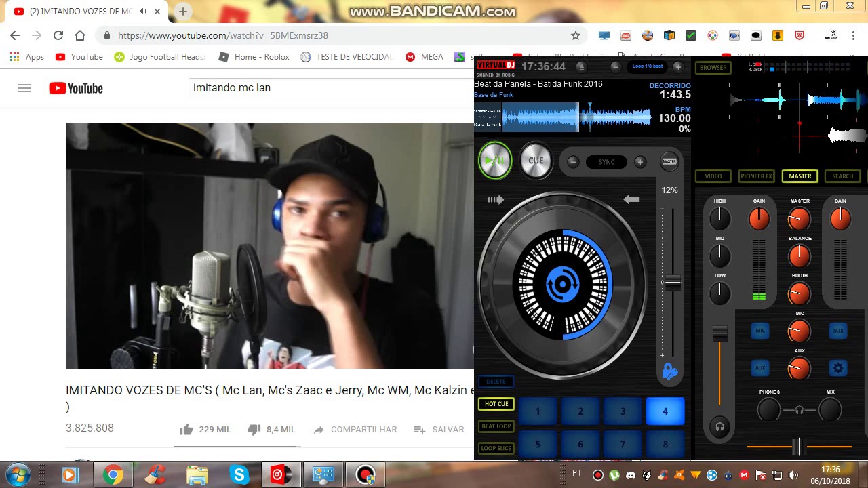Trigger hot cue pad 7
Screen dimensions: 868x488
pos(623,444)
